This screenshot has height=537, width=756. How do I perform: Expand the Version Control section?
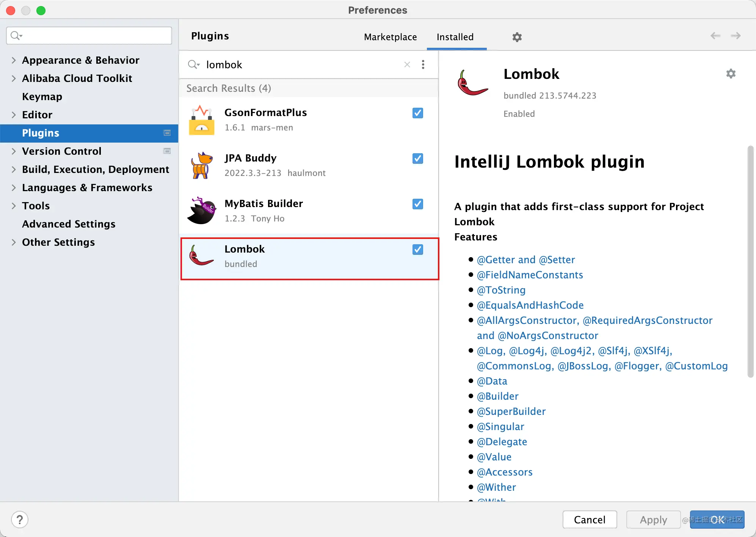click(x=14, y=151)
